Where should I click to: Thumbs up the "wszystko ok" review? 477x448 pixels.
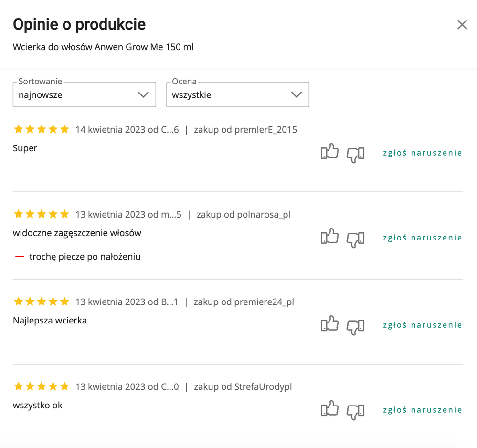point(329,408)
